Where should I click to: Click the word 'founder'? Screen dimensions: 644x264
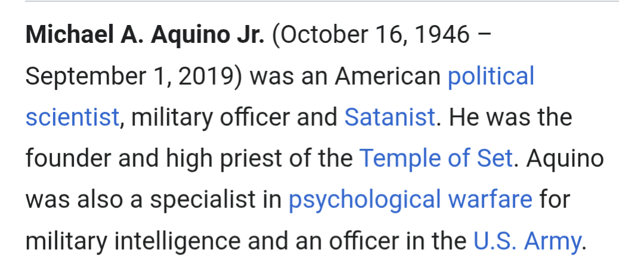(68, 159)
